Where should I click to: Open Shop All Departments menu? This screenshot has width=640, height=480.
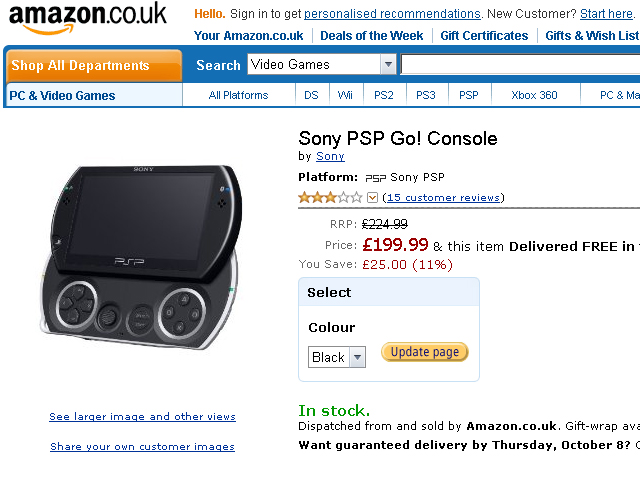click(94, 66)
